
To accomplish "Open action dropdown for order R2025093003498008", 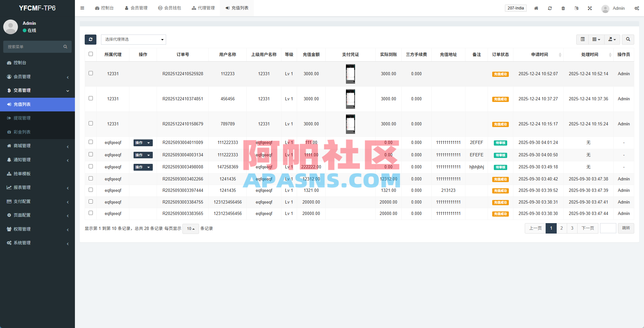I will tap(143, 167).
